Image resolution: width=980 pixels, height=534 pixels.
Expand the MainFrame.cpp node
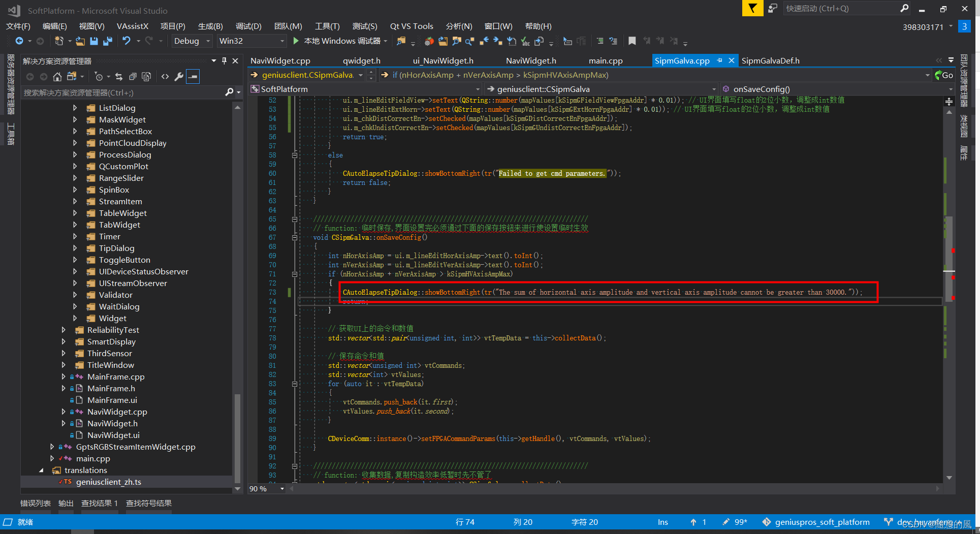click(x=64, y=376)
